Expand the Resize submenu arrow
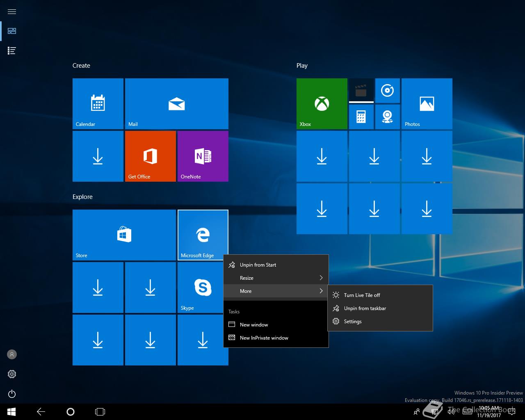Screen dimensions: 525x420 (x=321, y=278)
